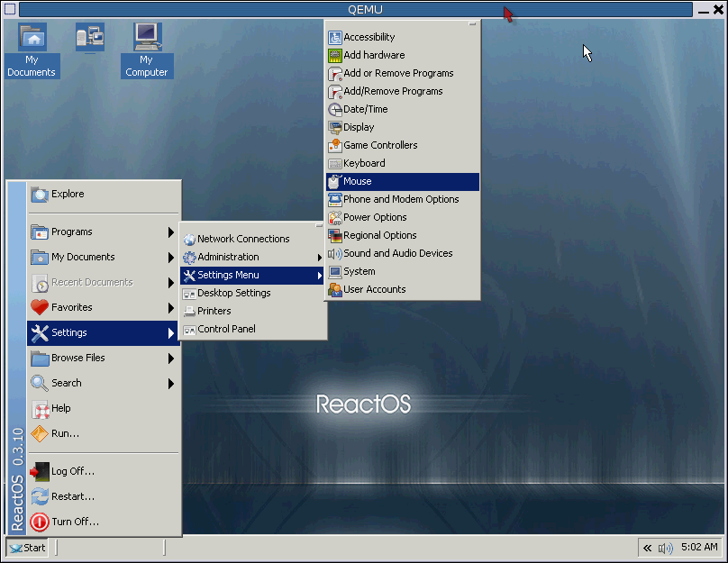Viewport: 728px width, 563px height.
Task: Click the Date/Time clock icon
Action: 335,110
